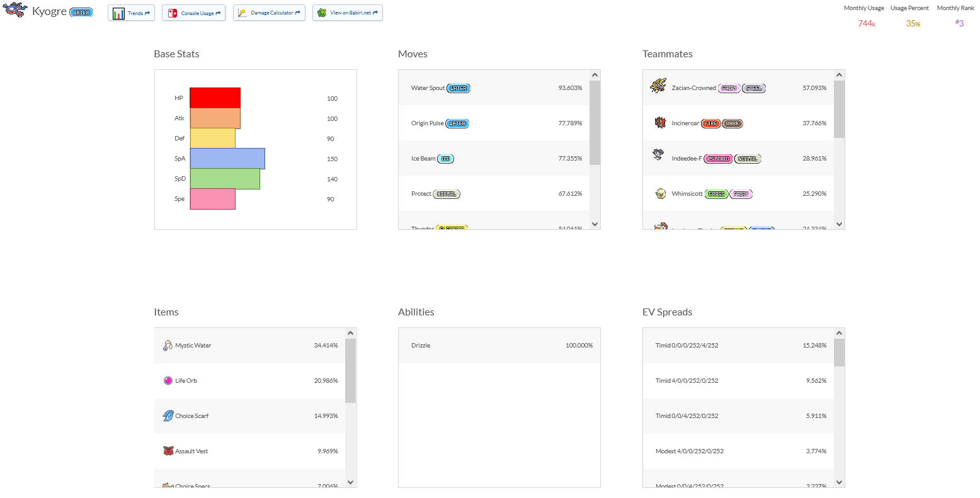Click the Assault Vest item icon
This screenshot has height=498, width=980.
pyautogui.click(x=168, y=451)
